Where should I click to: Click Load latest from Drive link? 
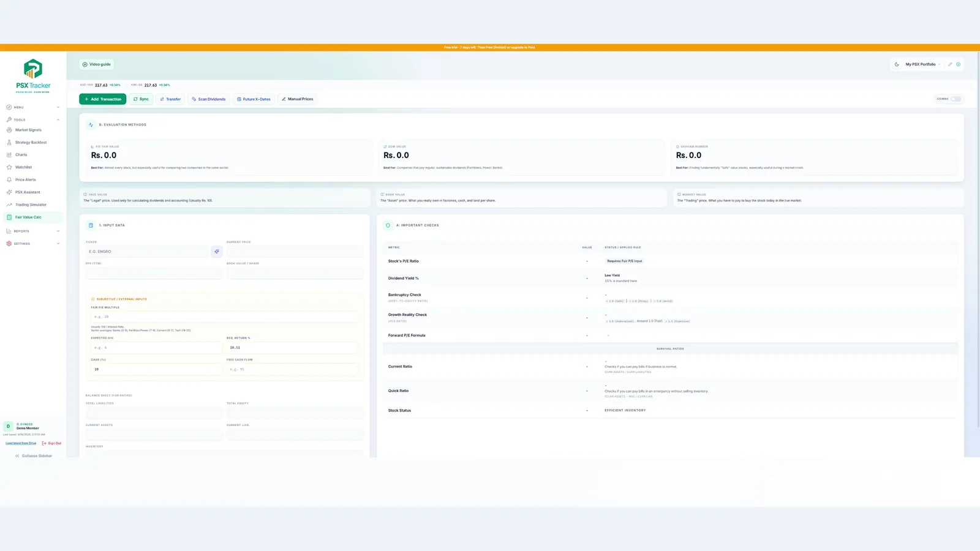coord(21,443)
